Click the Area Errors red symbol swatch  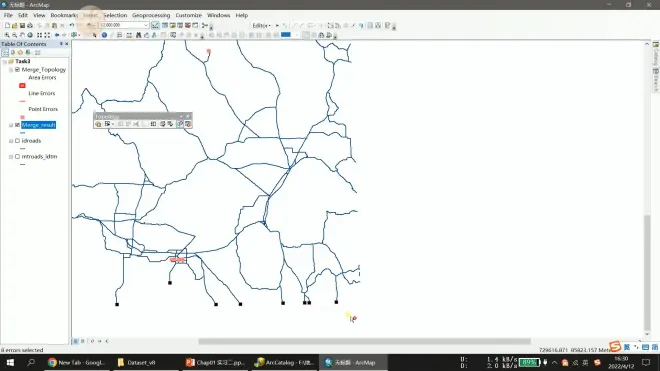click(x=22, y=85)
